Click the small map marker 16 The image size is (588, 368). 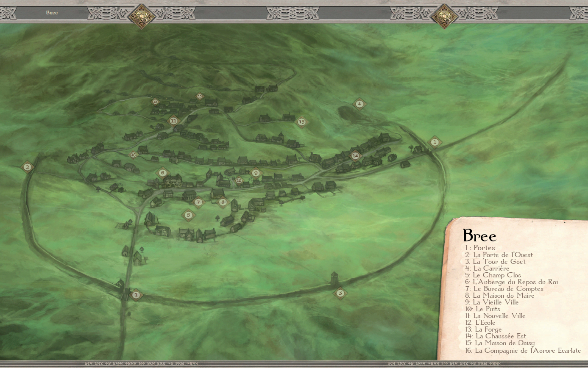tap(134, 155)
